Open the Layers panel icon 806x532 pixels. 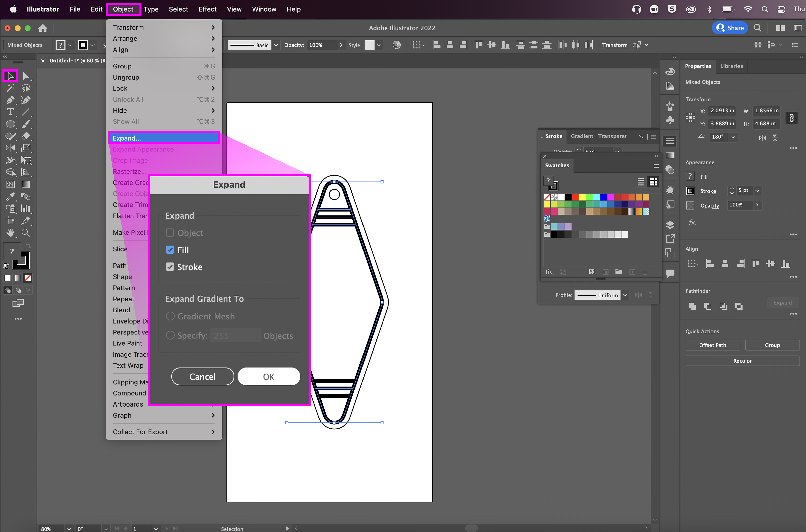pos(670,225)
